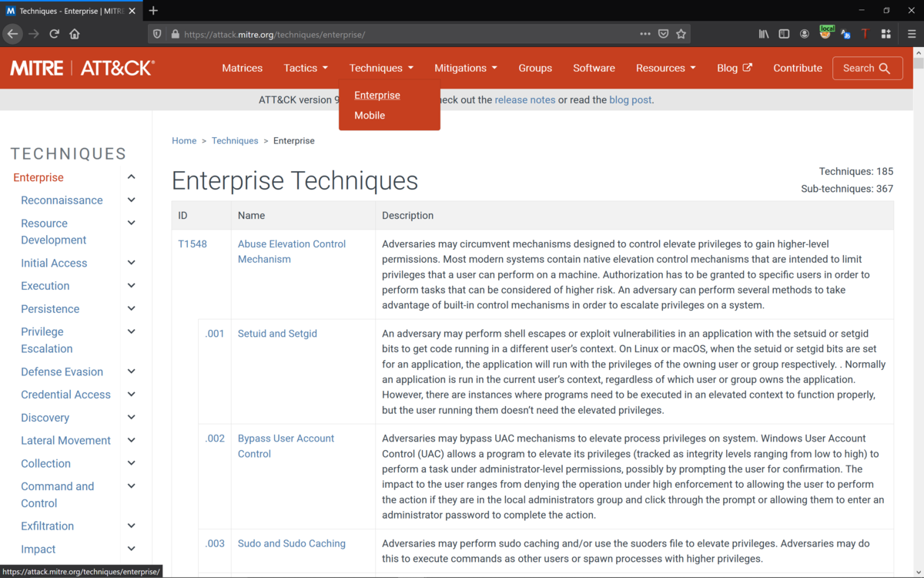The width and height of the screenshot is (924, 578).
Task: Go to Software in the navigation bar
Action: click(x=594, y=68)
